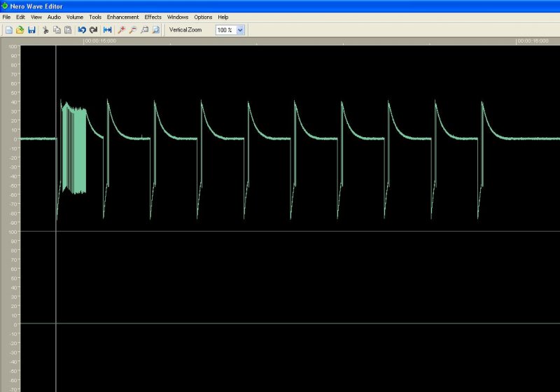Open the Audio menu

tap(54, 17)
